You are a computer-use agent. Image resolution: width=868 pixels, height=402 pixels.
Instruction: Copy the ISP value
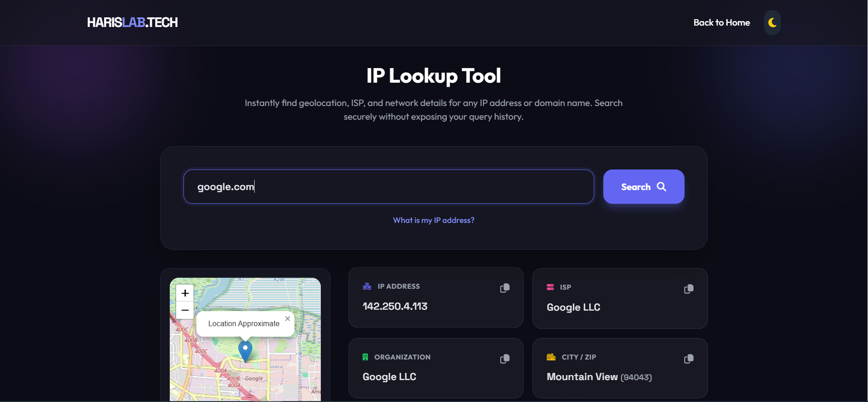pos(689,289)
